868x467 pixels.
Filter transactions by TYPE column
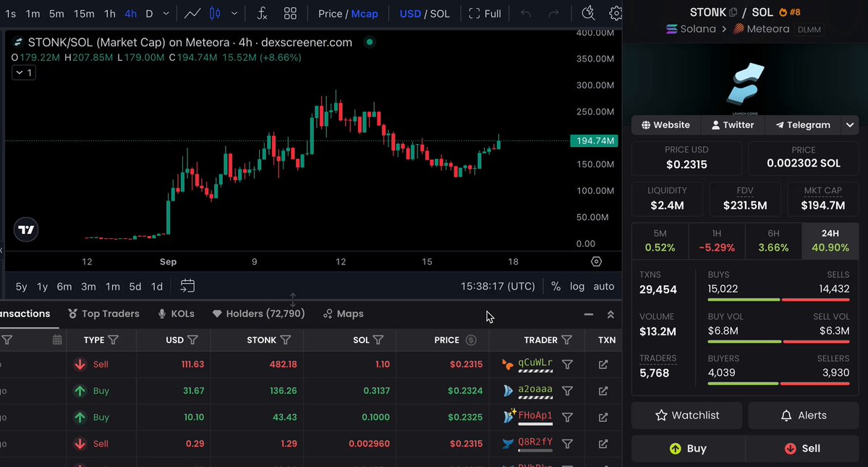[x=113, y=340]
